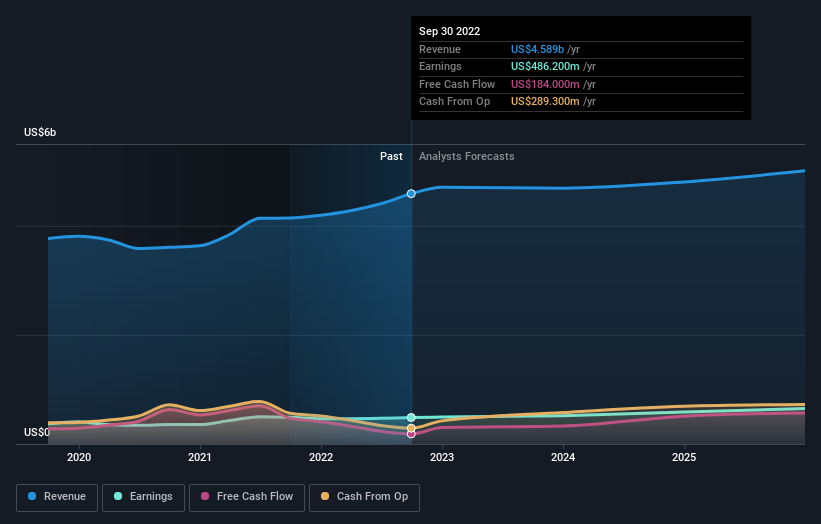Click the US$6b y-axis label
Image resolution: width=821 pixels, height=524 pixels.
[40, 132]
